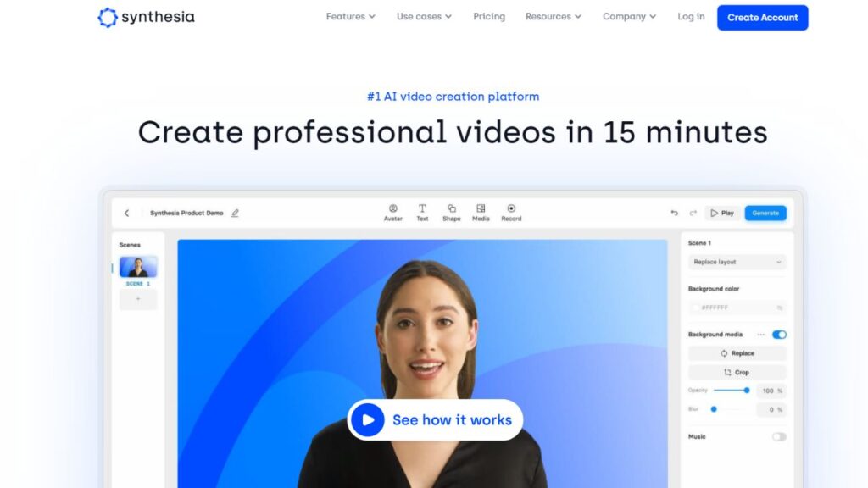
Task: Expand the Company menu
Action: pyautogui.click(x=630, y=17)
